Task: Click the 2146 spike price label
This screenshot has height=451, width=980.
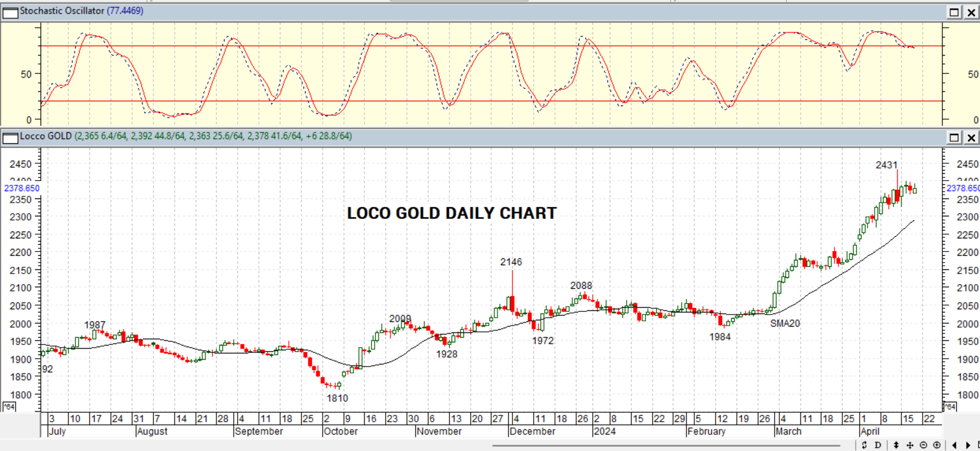Action: (x=511, y=261)
